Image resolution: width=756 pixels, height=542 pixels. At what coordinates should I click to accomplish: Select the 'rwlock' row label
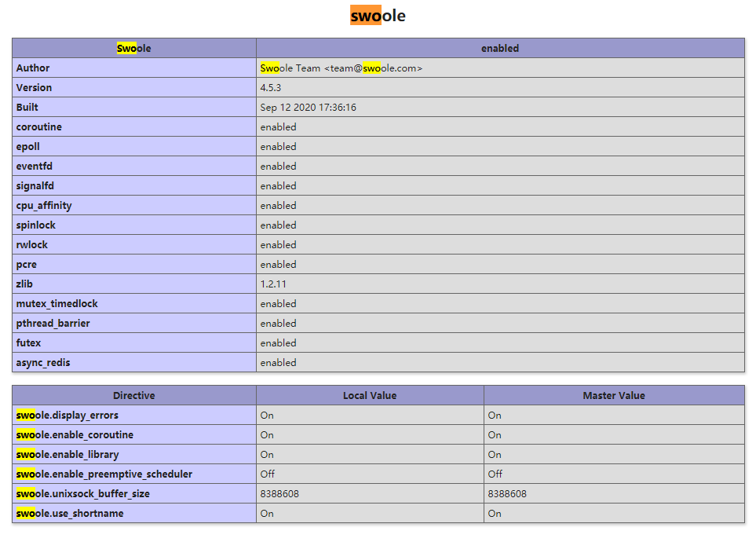[x=32, y=245]
